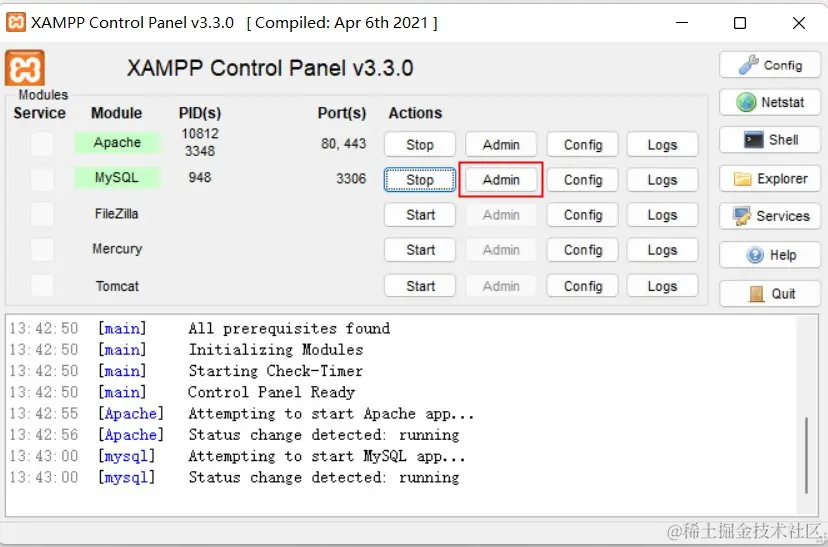Maximize the XAMPP Control Panel window
The height and width of the screenshot is (547, 828).
[x=740, y=23]
